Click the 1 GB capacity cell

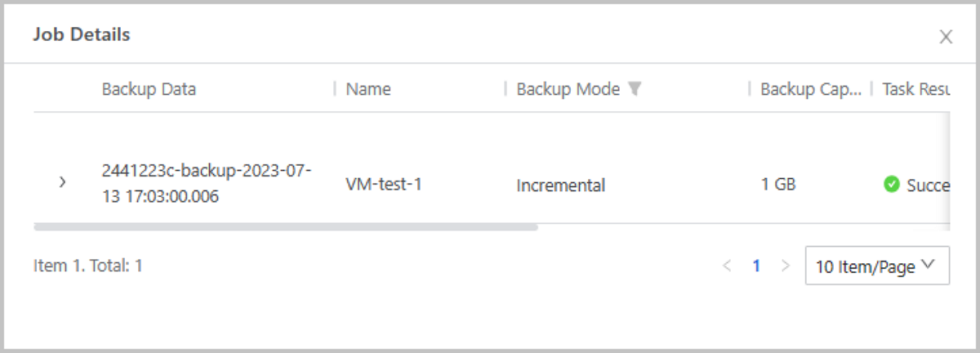point(778,185)
